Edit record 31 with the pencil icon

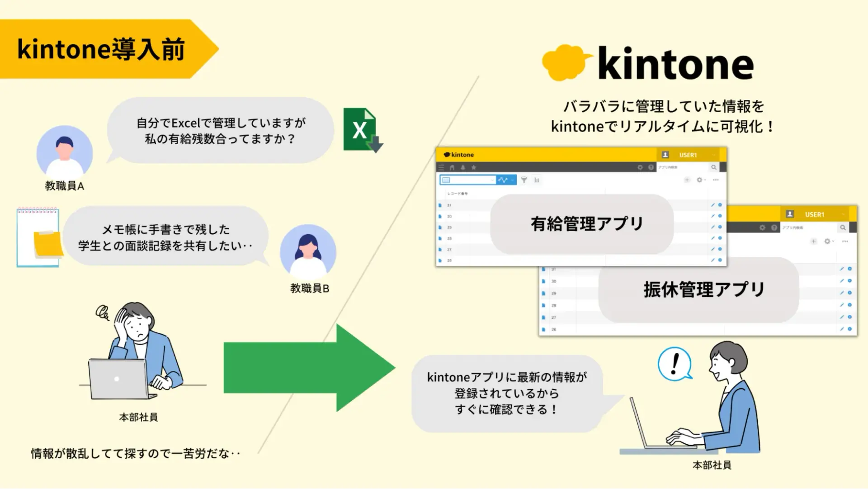coord(713,204)
